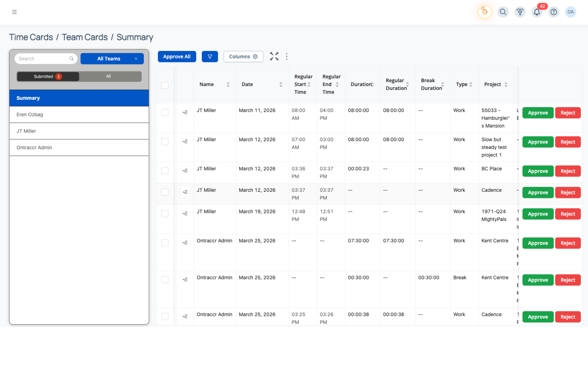The height and width of the screenshot is (392, 588).
Task: Select checkbox for JT Miller March 11 row
Action: coord(165,112)
